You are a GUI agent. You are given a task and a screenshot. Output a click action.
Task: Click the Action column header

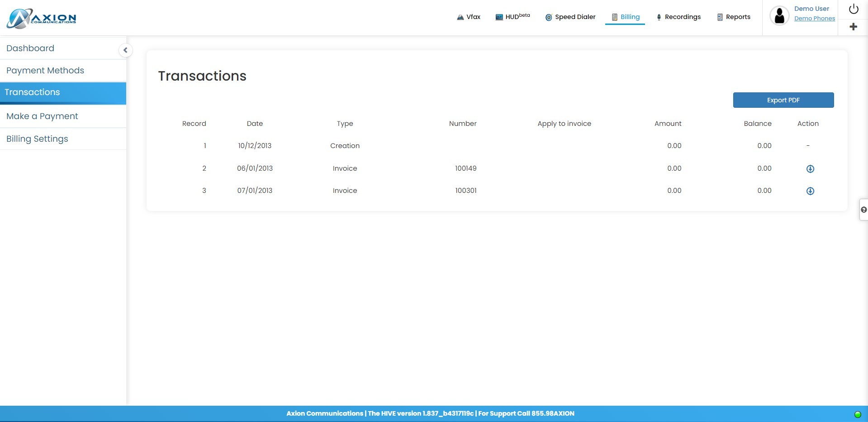click(808, 124)
